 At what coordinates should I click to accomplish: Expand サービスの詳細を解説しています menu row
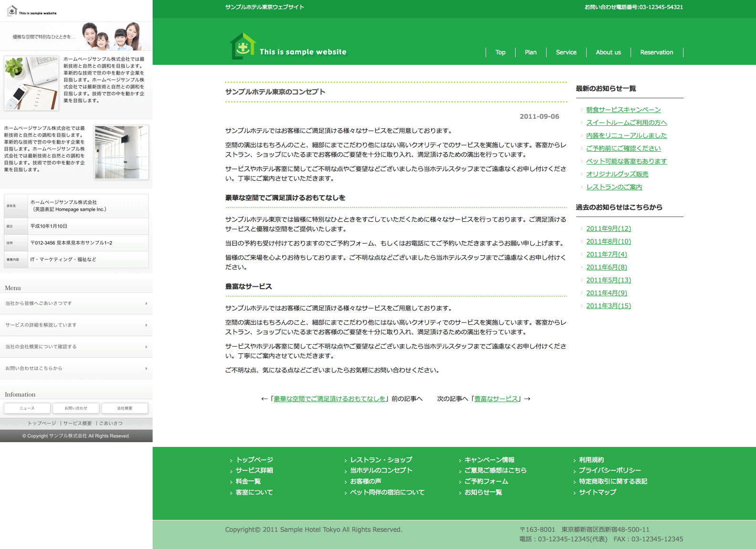point(76,325)
